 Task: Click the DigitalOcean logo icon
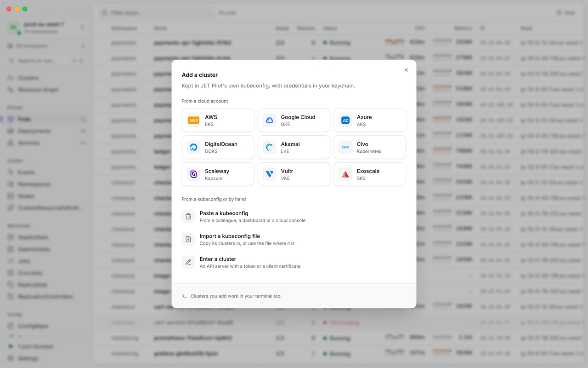[193, 147]
